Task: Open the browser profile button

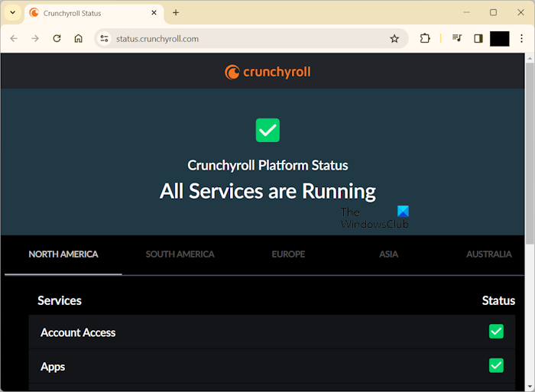Action: click(500, 38)
